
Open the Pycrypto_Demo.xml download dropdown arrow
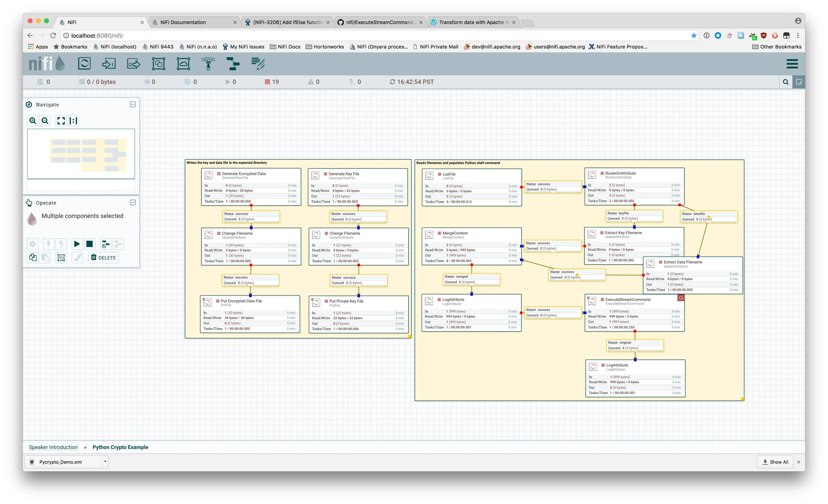tap(105, 462)
